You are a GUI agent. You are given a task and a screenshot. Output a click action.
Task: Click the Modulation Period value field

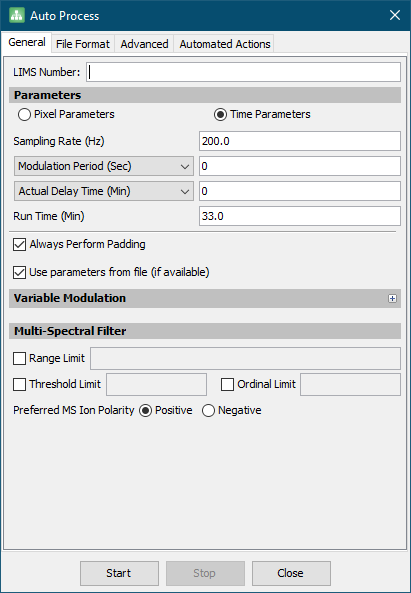pyautogui.click(x=300, y=166)
